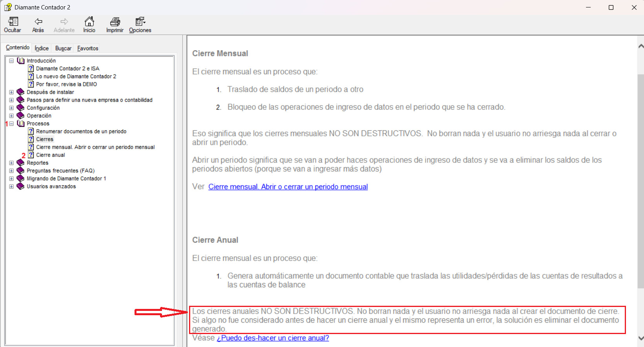This screenshot has height=347, width=644.
Task: Print the topic with the Imprimir icon
Action: point(115,22)
